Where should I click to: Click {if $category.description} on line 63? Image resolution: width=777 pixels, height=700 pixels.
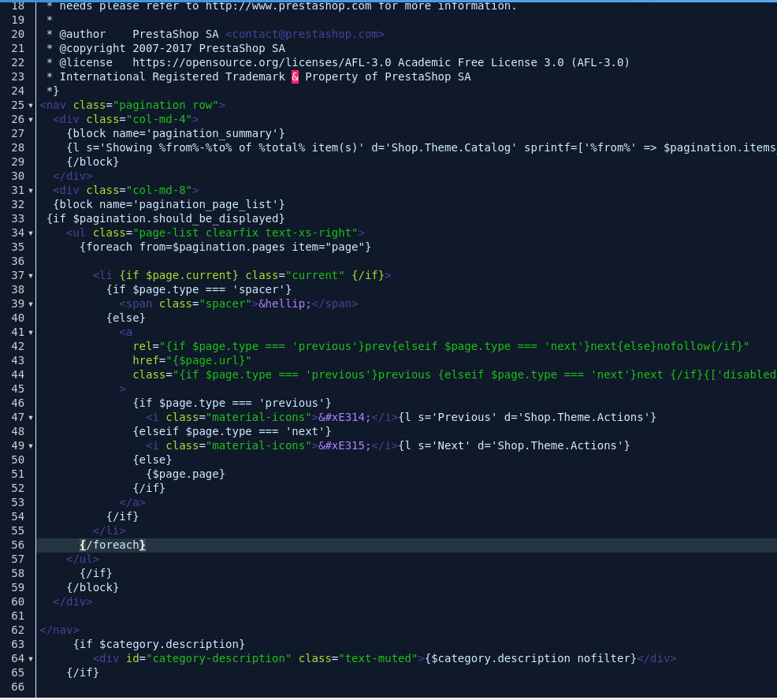pyautogui.click(x=159, y=644)
